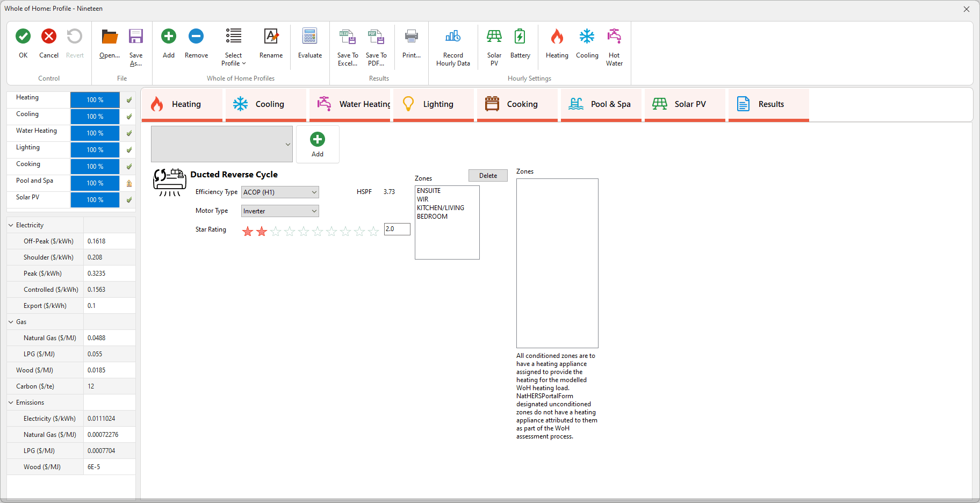
Task: Open Cooling hourly settings snowflake
Action: (587, 36)
